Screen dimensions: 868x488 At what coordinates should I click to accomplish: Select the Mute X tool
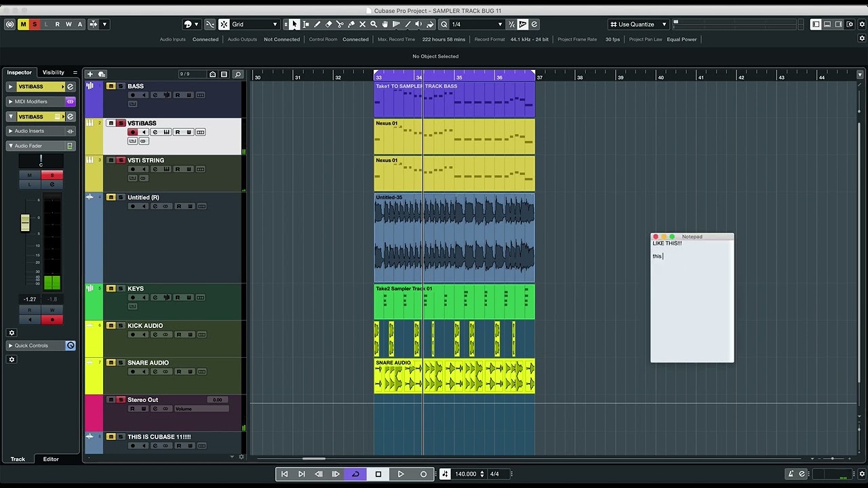click(x=362, y=24)
